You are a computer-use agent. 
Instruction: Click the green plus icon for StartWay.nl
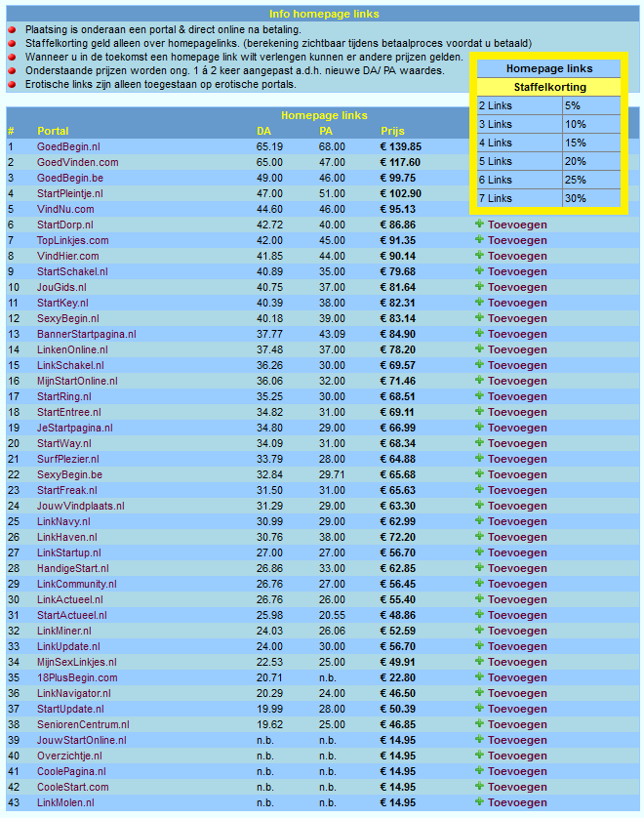[x=479, y=442]
